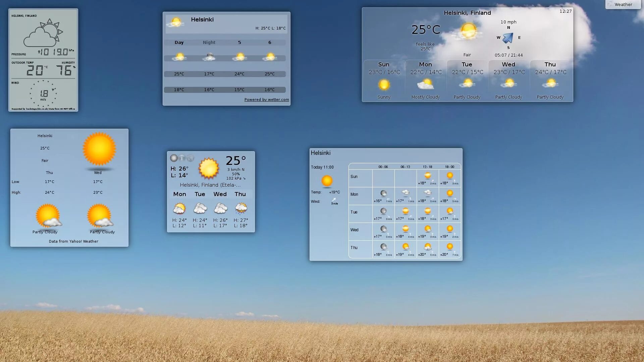Select the Night tab in Helsinki widget

(209, 43)
